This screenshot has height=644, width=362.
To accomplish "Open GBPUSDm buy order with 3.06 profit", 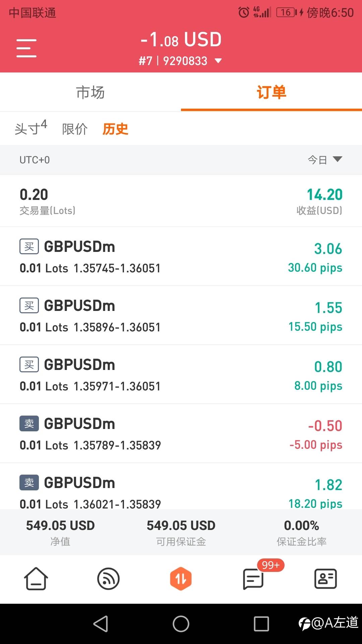I will coord(181,257).
